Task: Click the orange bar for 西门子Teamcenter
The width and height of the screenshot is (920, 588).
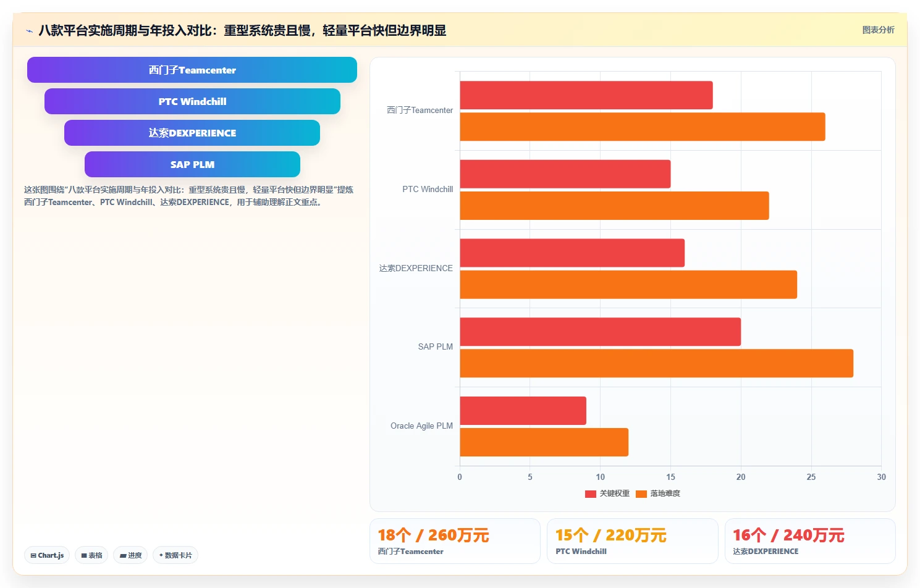Action: pos(643,127)
